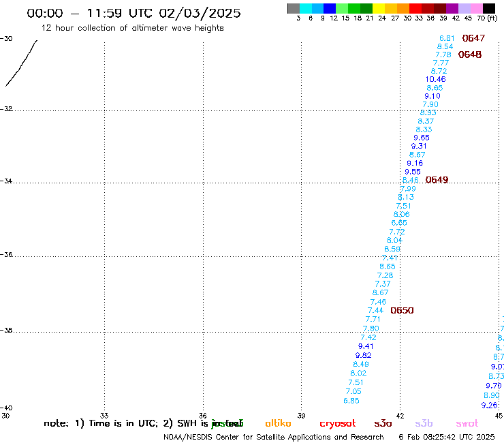Image resolution: width=504 pixels, height=443 pixels.
Task: Click the 9.31 wave height value
Action: 419,146
